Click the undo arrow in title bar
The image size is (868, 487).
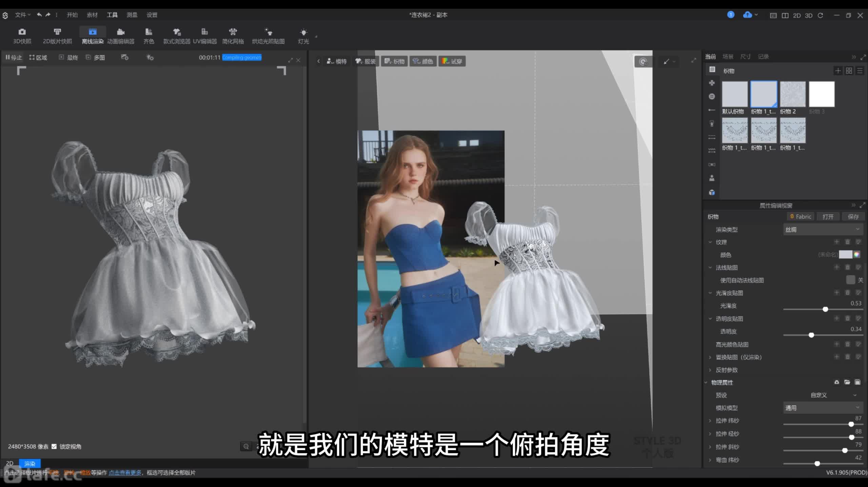coord(39,15)
